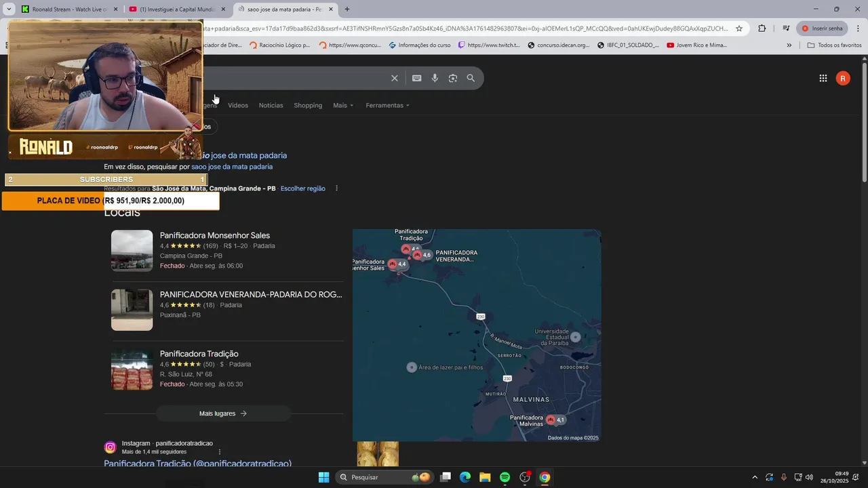Open the on-screen keyboard input tool
The height and width of the screenshot is (488, 868).
417,78
